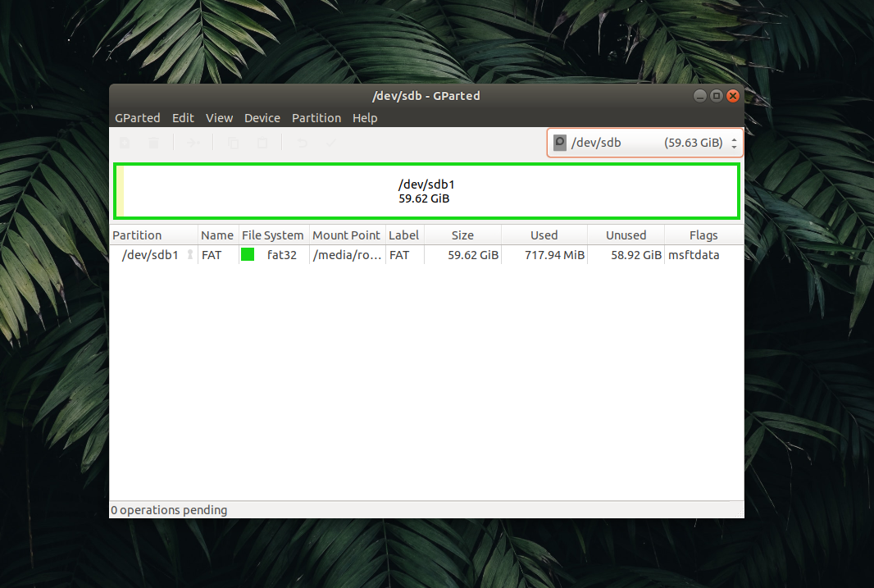Click the Apply all operations checkmark

point(331,144)
